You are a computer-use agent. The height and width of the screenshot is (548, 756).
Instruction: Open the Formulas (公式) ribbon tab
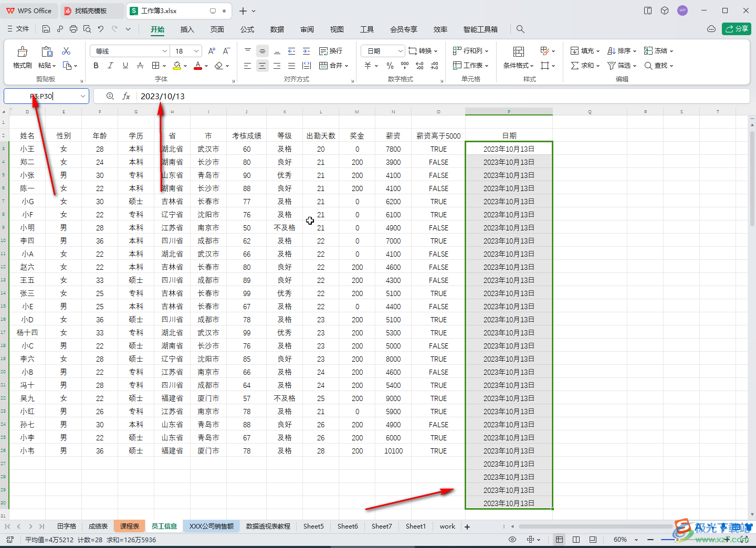pos(247,29)
